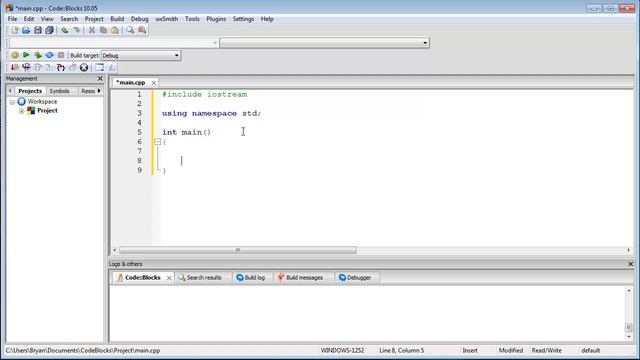Open the Debug menu
Viewport: 640px width, 360px height.
(139, 19)
